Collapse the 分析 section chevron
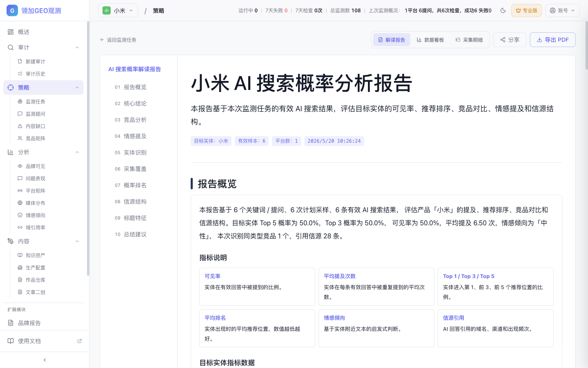The height and width of the screenshot is (368, 588). click(77, 152)
